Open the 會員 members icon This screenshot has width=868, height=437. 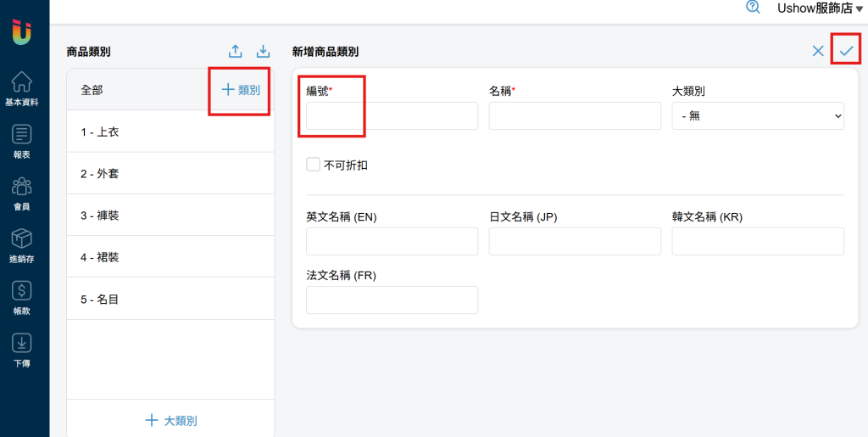click(21, 186)
